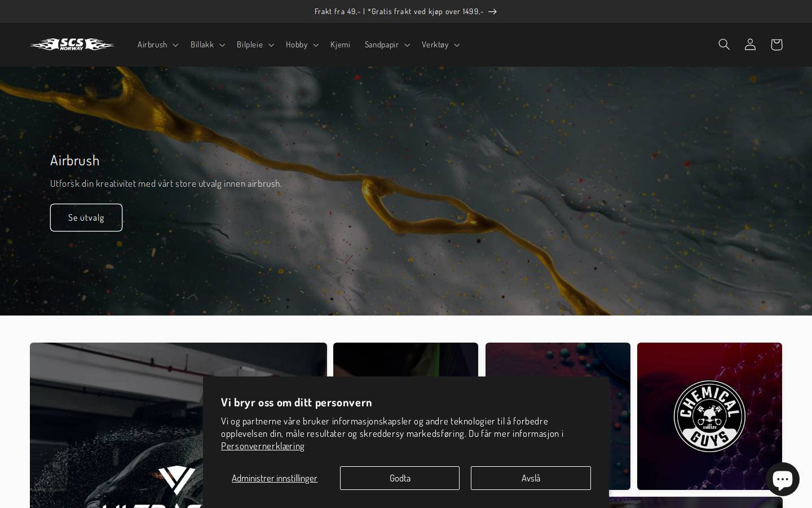Expand the Airbrush menu dropdown

coord(158,45)
